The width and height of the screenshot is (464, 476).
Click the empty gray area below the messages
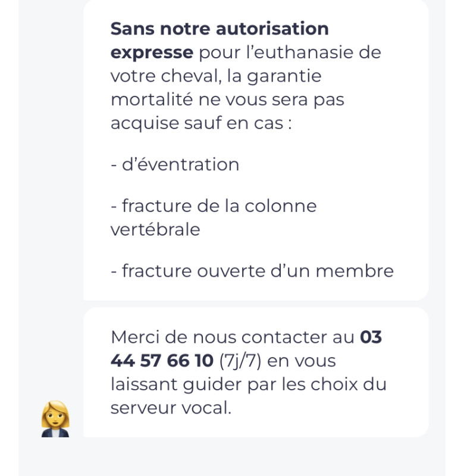[232, 457]
